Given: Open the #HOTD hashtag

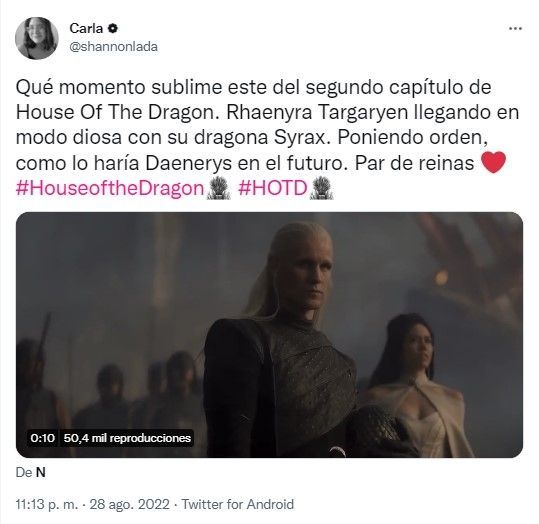Looking at the screenshot, I should 273,188.
